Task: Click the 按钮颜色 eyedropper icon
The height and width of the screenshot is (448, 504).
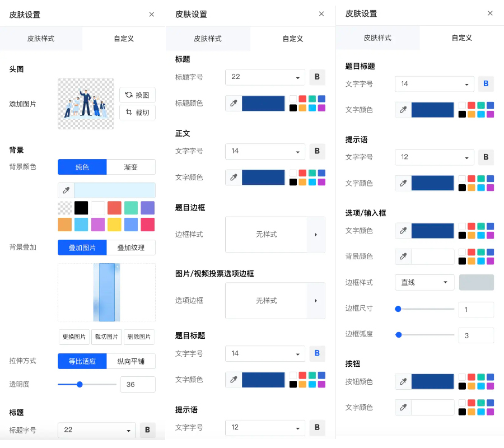Action: (403, 382)
